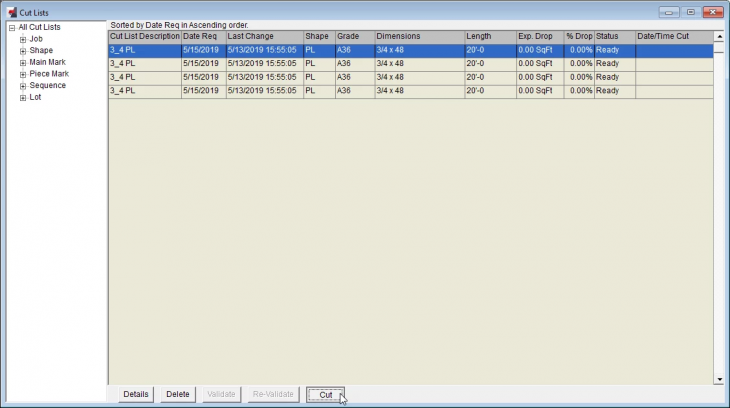Close the Cut Lists window
Image resolution: width=730 pixels, height=408 pixels.
[x=713, y=12]
